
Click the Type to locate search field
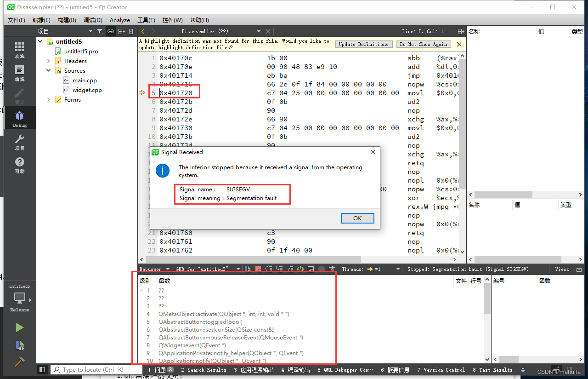point(96,369)
